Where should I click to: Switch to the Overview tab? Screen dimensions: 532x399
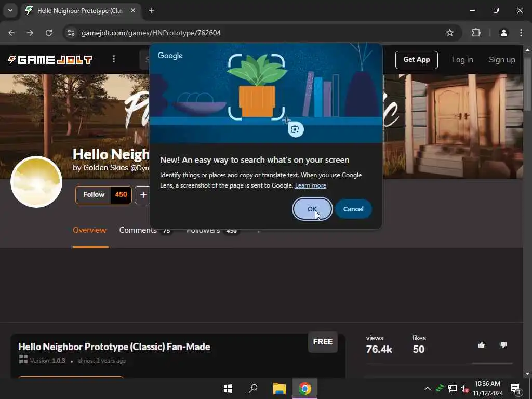pos(89,230)
